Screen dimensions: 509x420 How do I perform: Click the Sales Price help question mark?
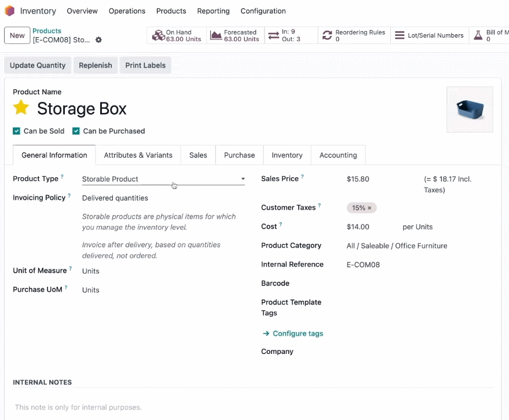coord(302,176)
